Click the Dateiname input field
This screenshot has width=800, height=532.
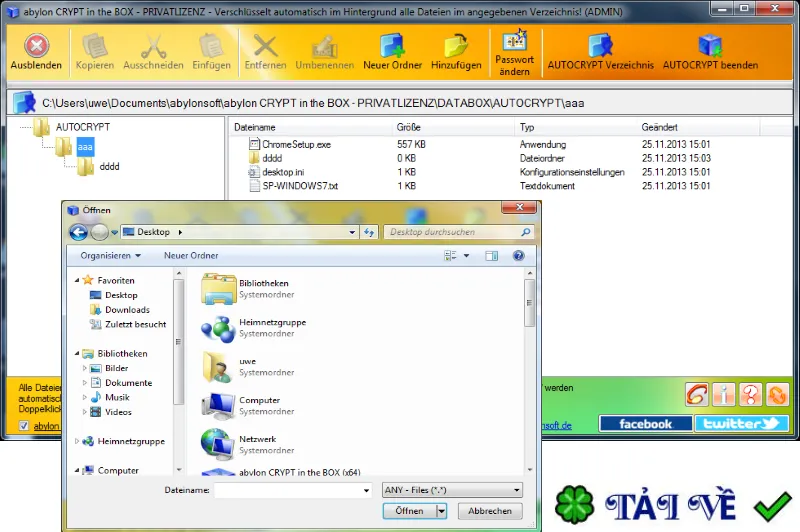(x=293, y=490)
